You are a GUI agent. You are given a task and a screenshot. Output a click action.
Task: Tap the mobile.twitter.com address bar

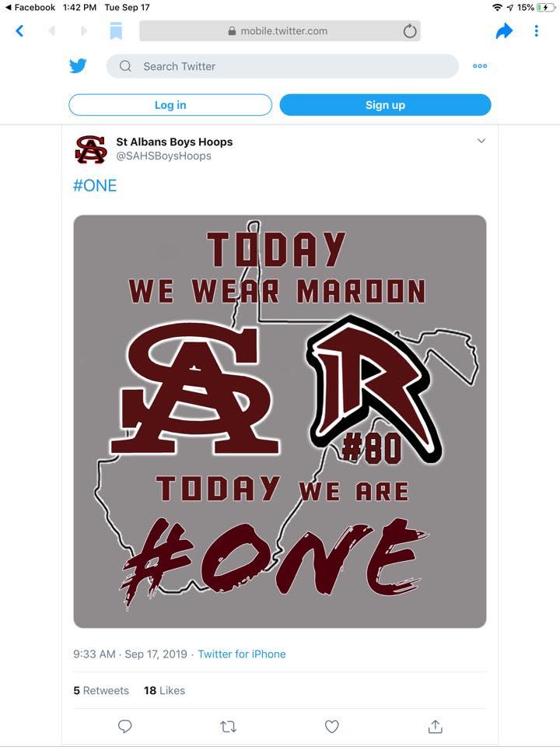tap(280, 31)
